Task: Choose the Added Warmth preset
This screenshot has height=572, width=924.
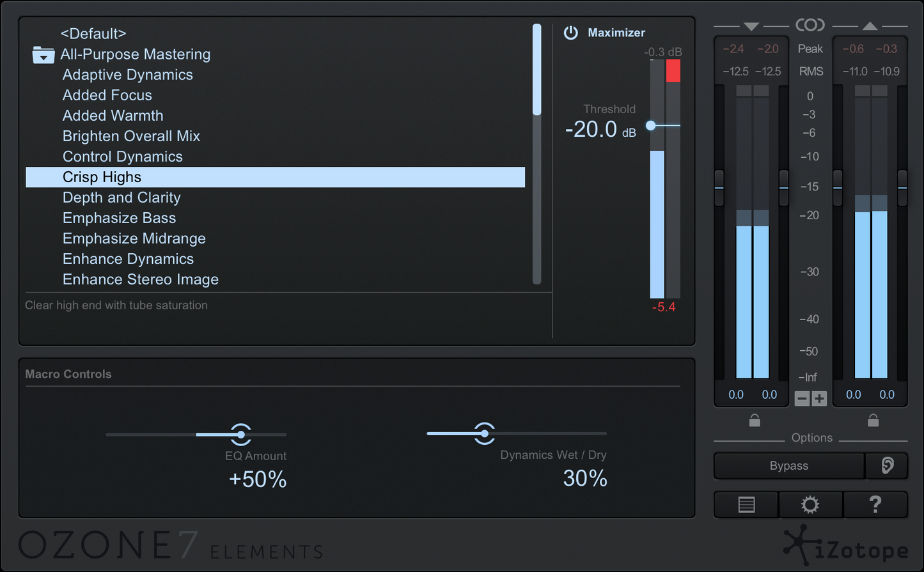Action: (113, 116)
